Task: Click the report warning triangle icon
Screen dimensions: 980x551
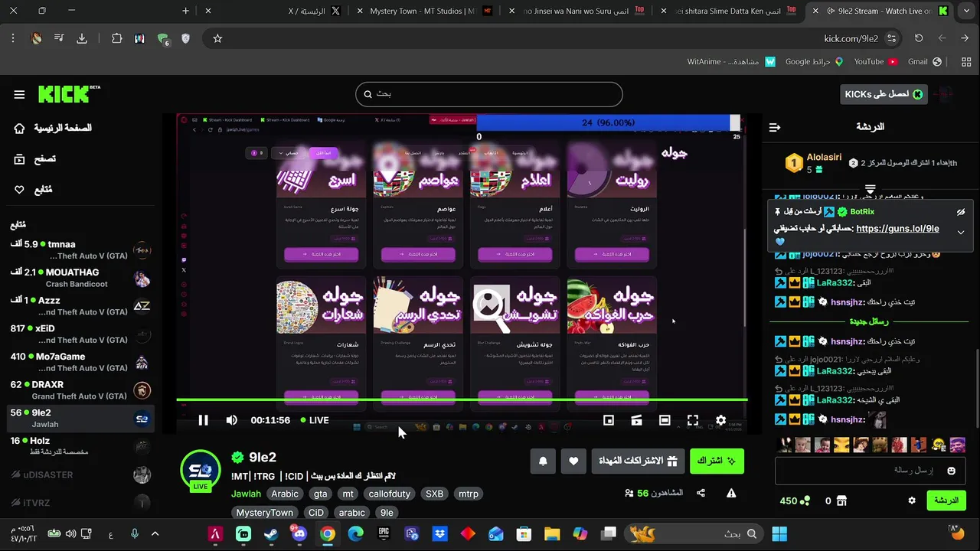Action: click(731, 494)
